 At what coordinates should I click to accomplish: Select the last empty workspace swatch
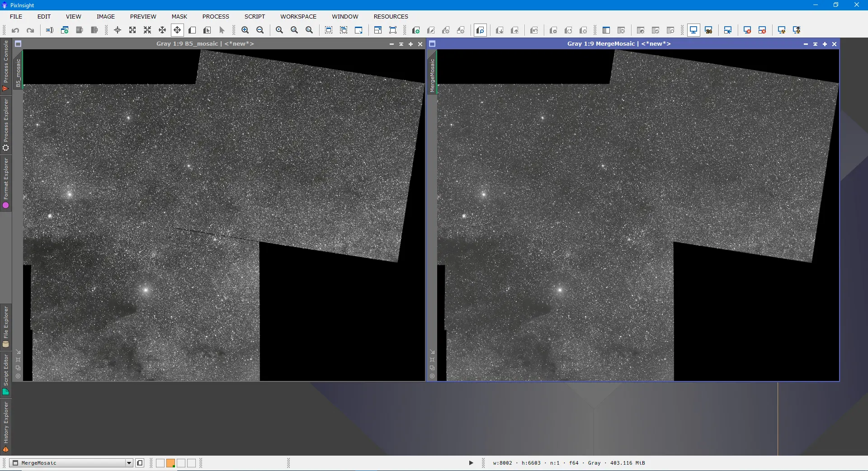[191, 463]
